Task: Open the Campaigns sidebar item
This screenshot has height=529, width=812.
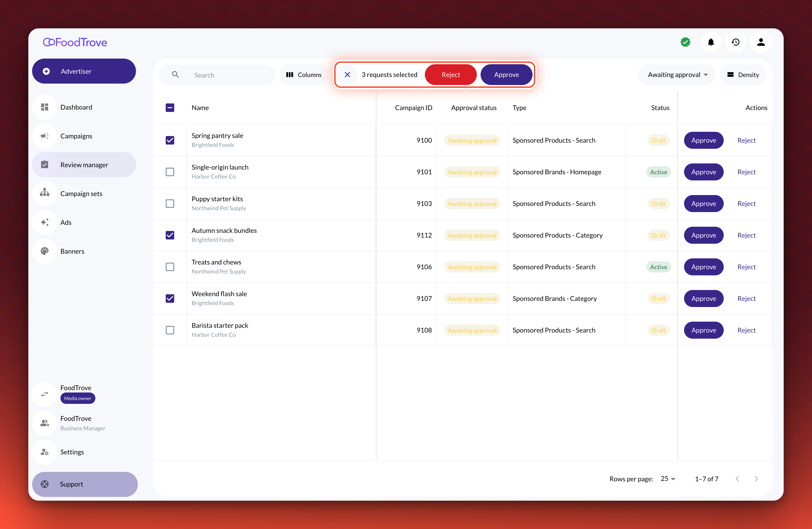Action: (84, 136)
